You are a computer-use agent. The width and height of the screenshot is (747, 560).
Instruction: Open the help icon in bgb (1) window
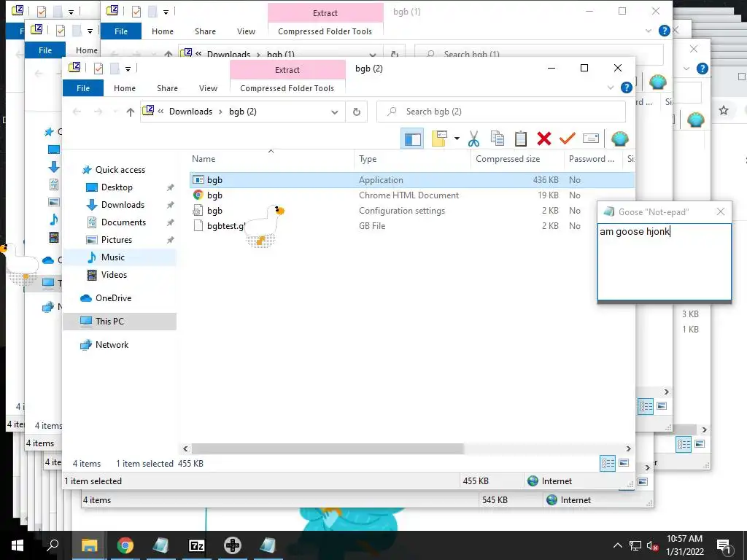tap(664, 31)
